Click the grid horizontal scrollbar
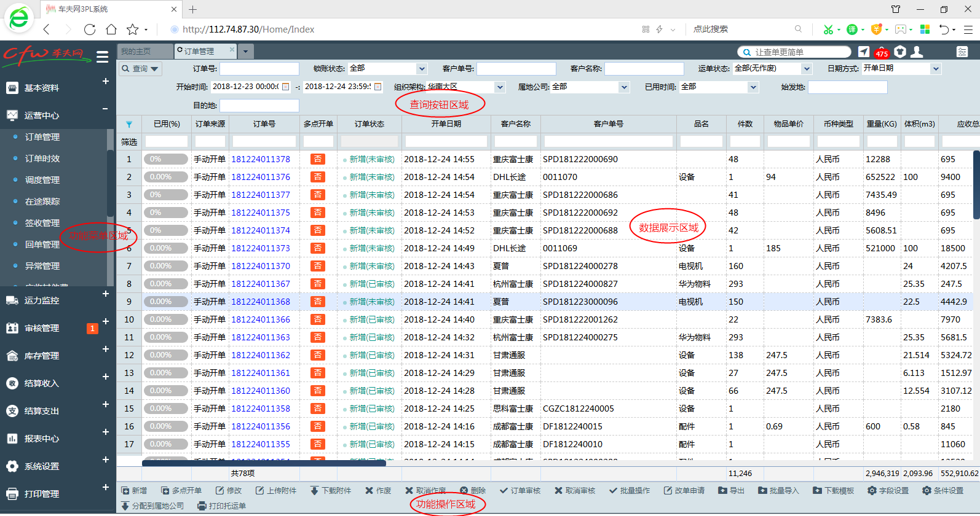 pyautogui.click(x=264, y=463)
